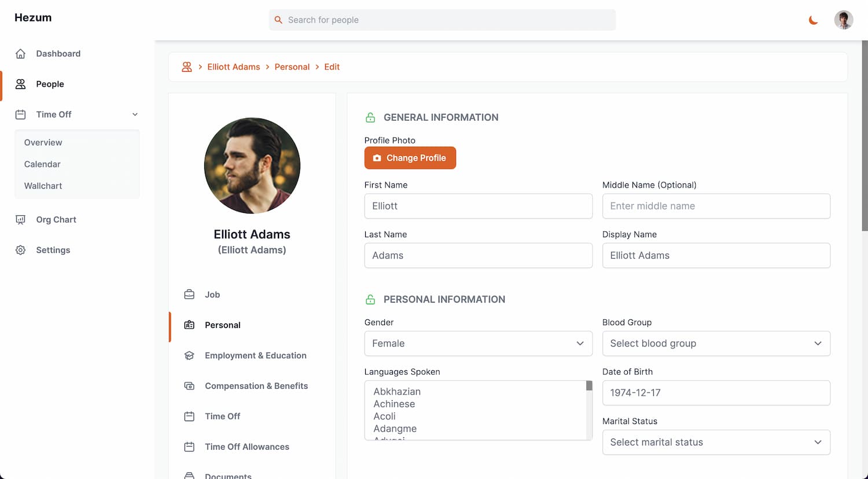Switch to the Job section

click(212, 294)
